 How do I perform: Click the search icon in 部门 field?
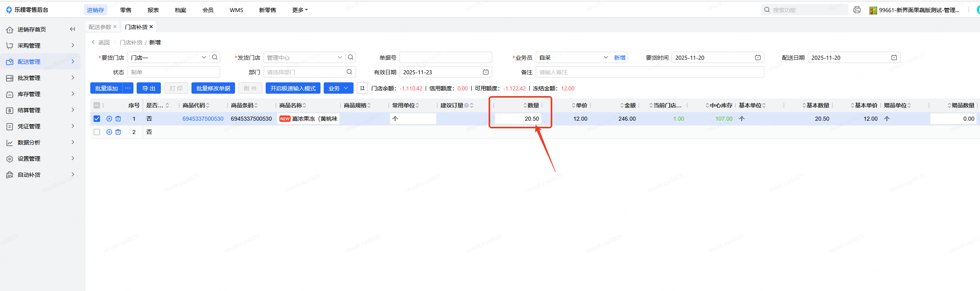pos(350,72)
